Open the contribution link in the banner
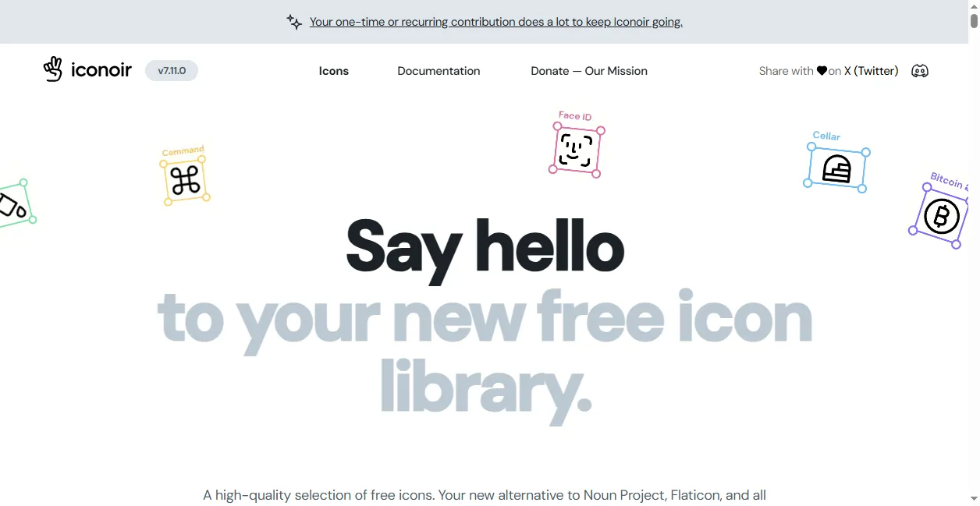The image size is (980, 506). 495,22
